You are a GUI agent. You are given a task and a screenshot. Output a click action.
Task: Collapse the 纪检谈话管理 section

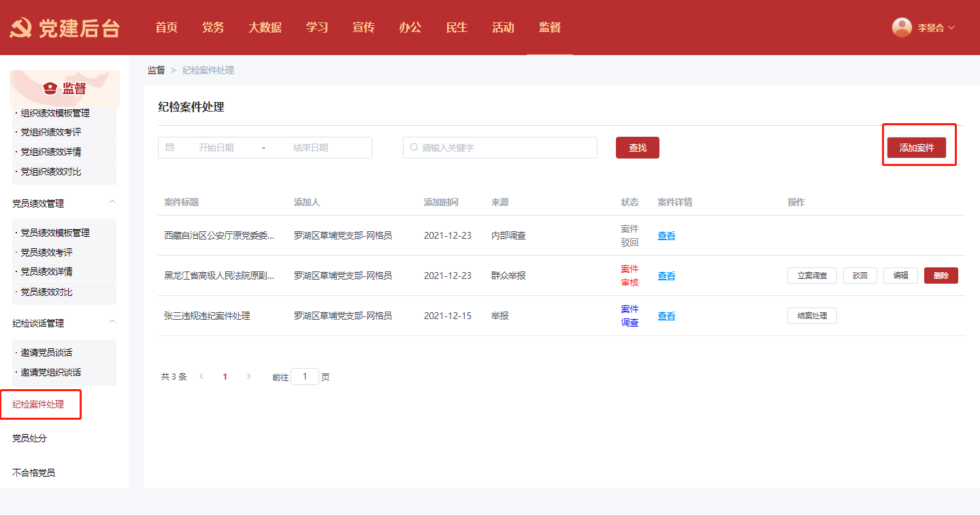click(x=112, y=322)
